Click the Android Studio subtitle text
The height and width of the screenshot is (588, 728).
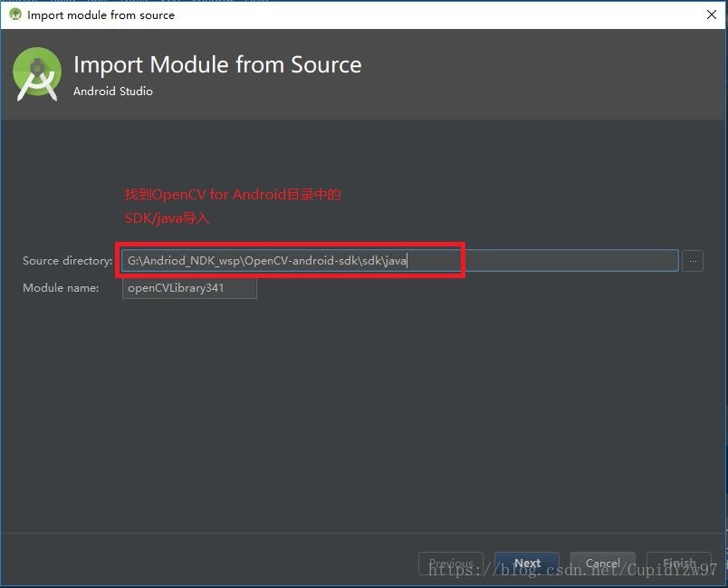[113, 91]
